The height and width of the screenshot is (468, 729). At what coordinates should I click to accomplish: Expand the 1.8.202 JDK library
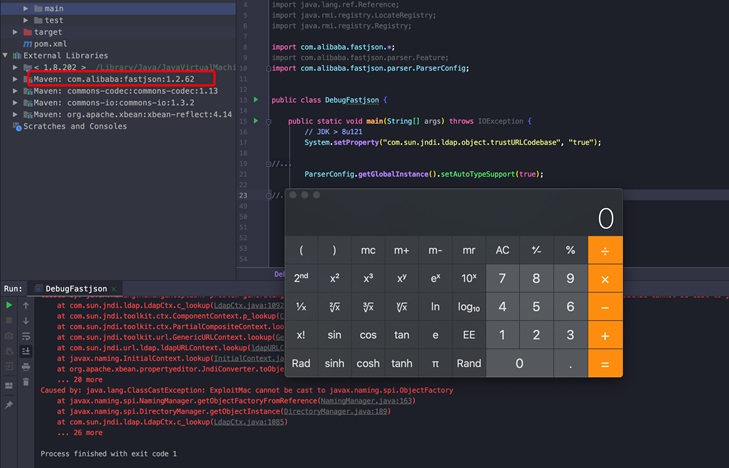pos(15,67)
